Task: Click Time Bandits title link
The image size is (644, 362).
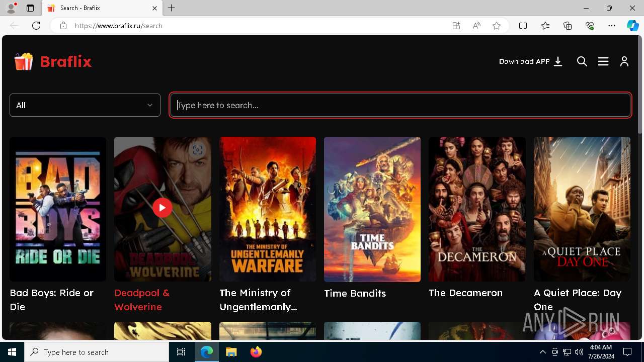Action: [x=355, y=293]
